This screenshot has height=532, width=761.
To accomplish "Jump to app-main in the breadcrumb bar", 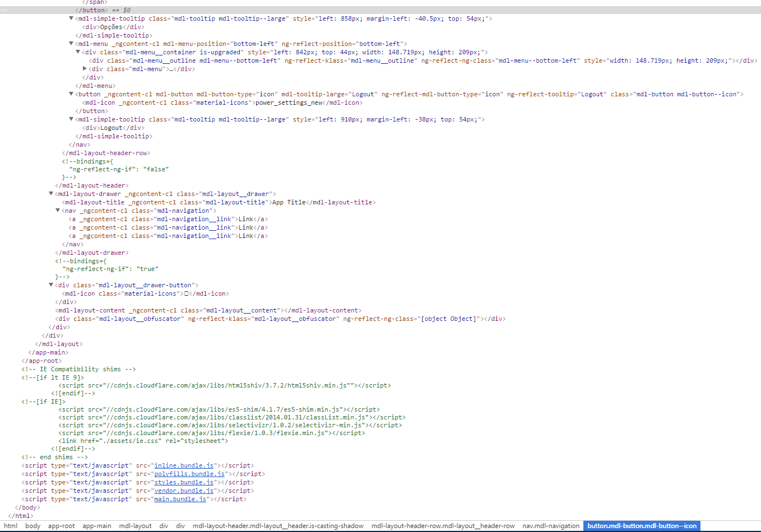I will pyautogui.click(x=97, y=526).
